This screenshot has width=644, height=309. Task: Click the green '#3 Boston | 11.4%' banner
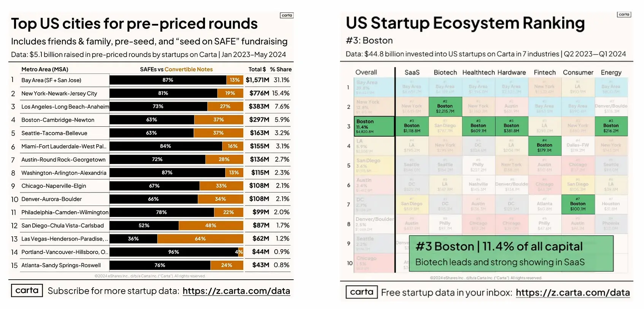coord(511,253)
